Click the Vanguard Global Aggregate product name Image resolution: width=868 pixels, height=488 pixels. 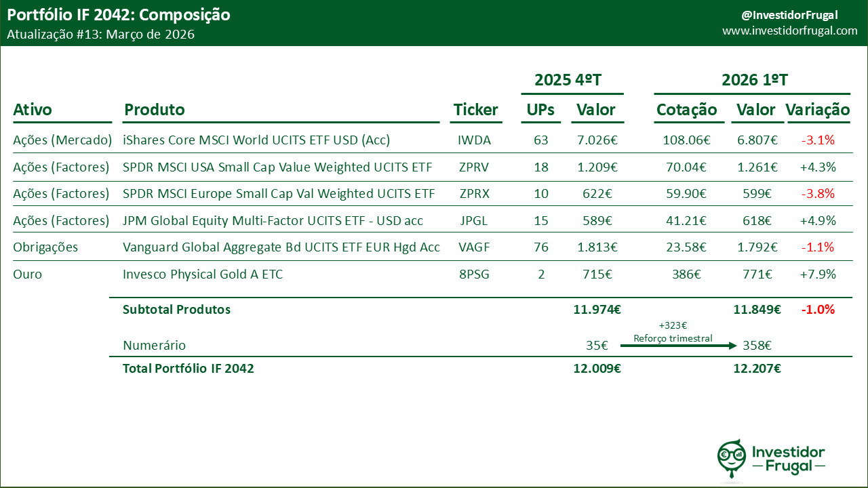click(281, 247)
